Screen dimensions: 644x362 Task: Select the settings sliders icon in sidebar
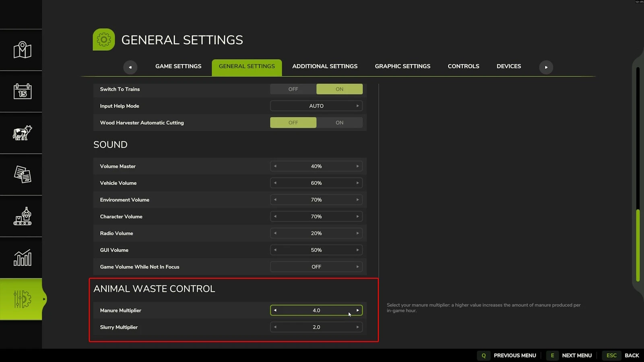pyautogui.click(x=23, y=299)
